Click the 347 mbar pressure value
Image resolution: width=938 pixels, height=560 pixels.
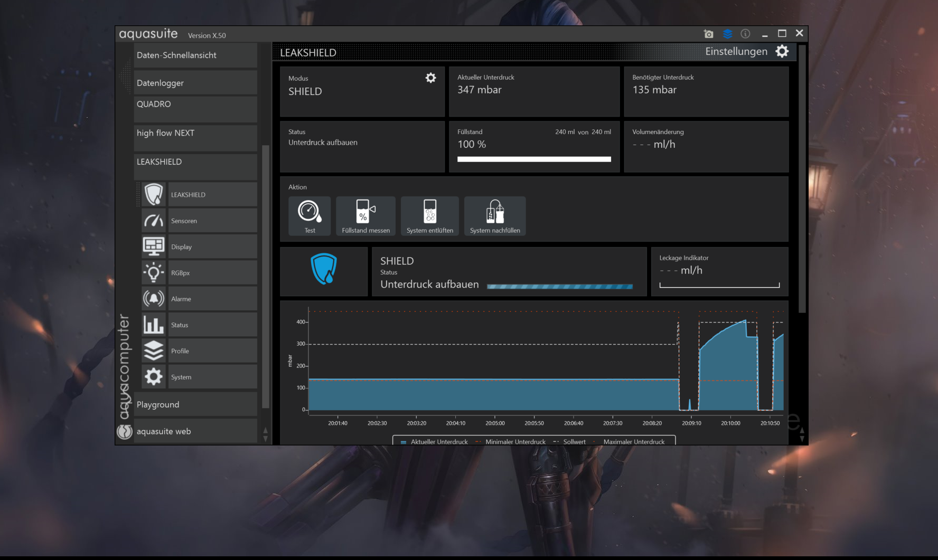point(480,90)
